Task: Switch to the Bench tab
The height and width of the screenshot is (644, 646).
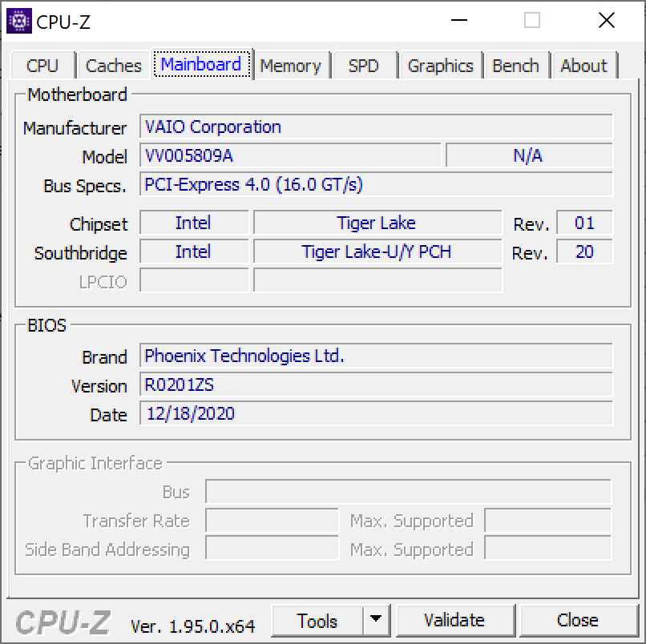Action: [x=516, y=66]
